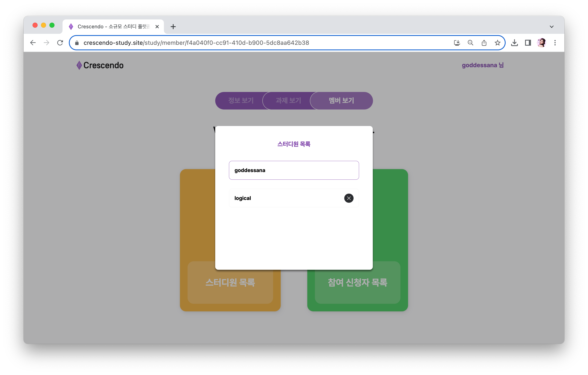The image size is (588, 375).
Task: Toggle the browser side panel
Action: [x=528, y=43]
